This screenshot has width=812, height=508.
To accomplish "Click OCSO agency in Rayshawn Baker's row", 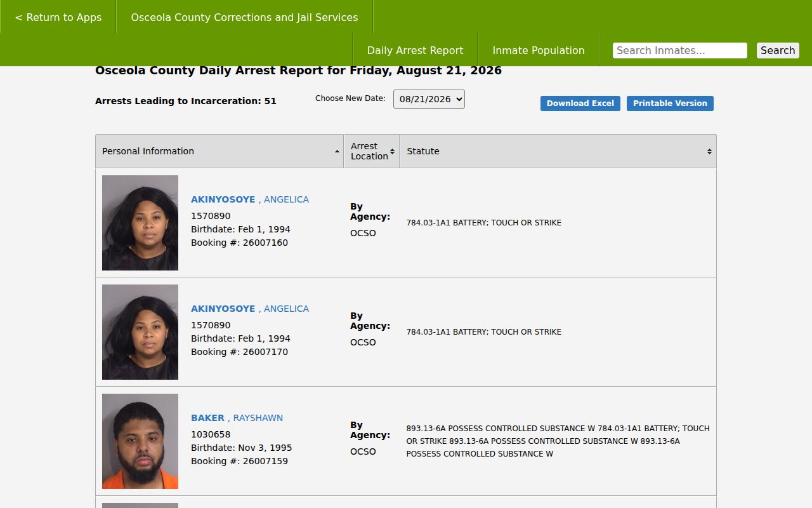I will [363, 451].
